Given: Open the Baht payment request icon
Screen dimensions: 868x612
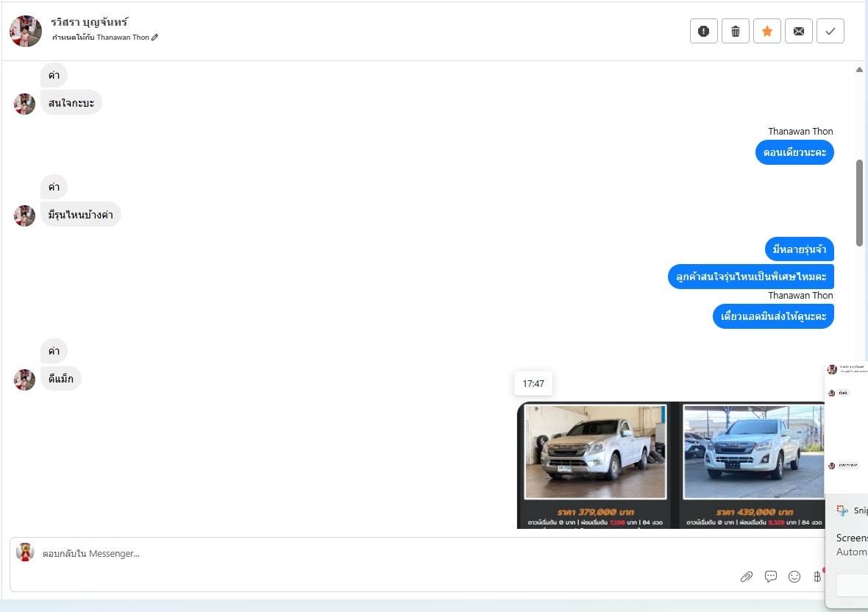Looking at the screenshot, I should coord(817,577).
